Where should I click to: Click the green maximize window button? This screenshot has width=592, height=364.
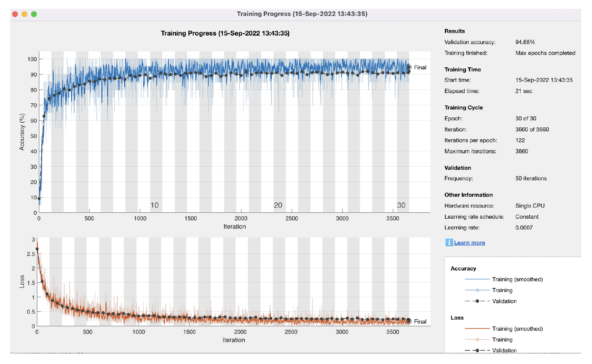34,14
